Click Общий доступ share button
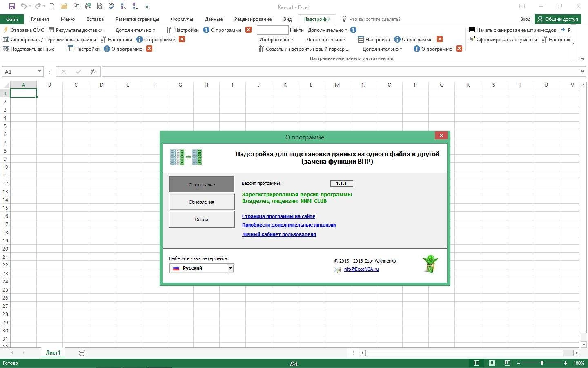Viewport: 588px width, 368px height. click(x=558, y=19)
